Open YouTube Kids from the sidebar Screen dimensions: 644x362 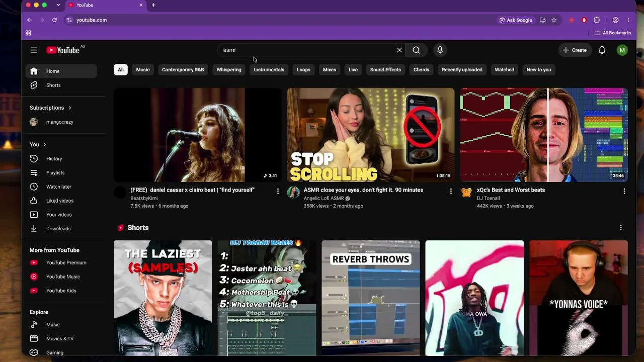(61, 291)
